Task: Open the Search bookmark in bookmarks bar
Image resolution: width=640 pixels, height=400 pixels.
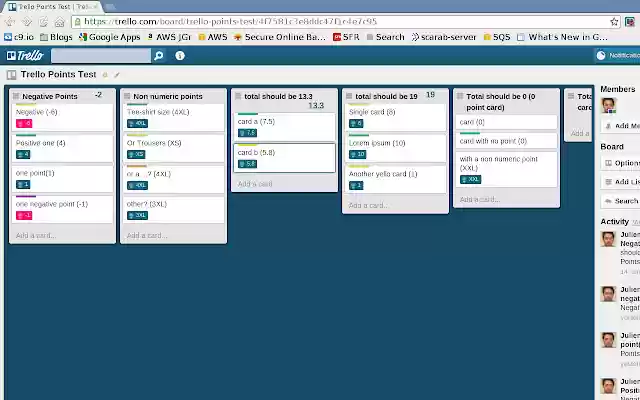Action: tap(385, 37)
